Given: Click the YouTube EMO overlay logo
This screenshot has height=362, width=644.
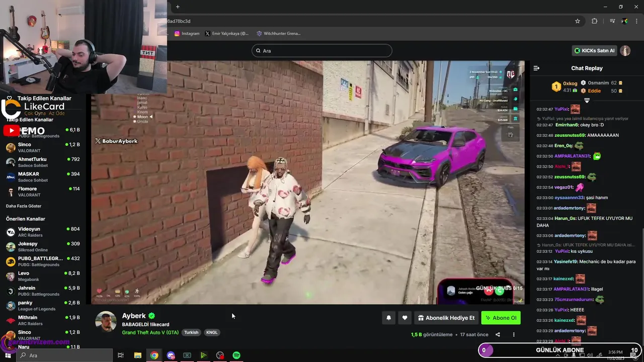Looking at the screenshot, I should 24,131.
